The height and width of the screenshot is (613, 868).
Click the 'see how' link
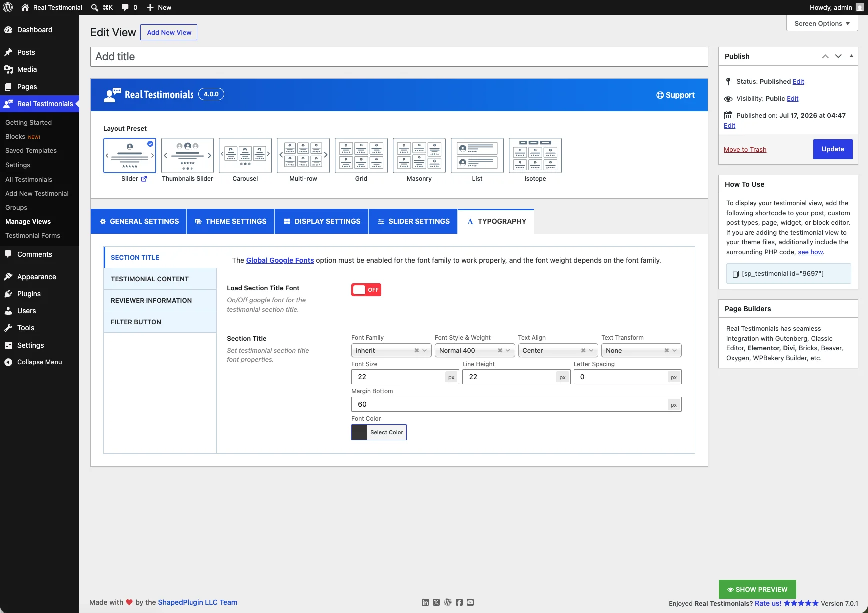[x=810, y=252]
